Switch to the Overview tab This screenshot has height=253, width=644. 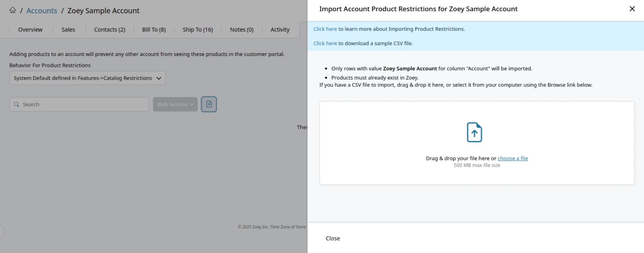click(x=30, y=30)
